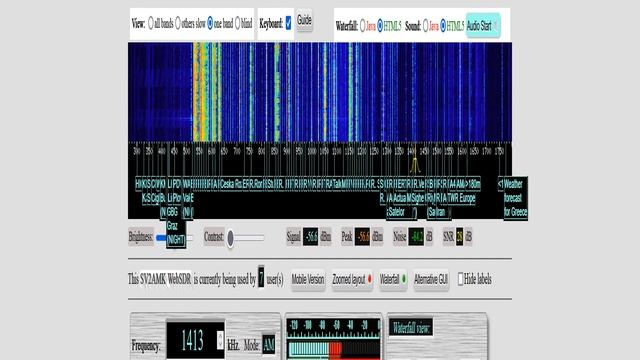This screenshot has width=640, height=360.
Task: Click the Peak dBm value readout
Action: tap(362, 237)
